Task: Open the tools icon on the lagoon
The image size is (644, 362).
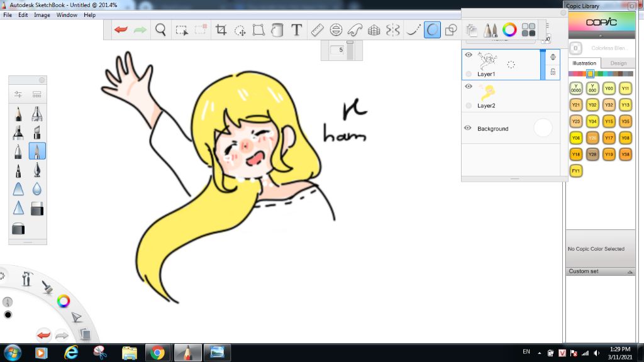Action: 27,279
